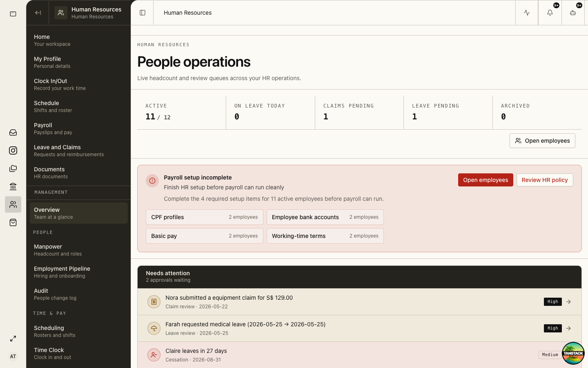The height and width of the screenshot is (368, 588).
Task: Select the Overview menu item
Action: coord(78,213)
